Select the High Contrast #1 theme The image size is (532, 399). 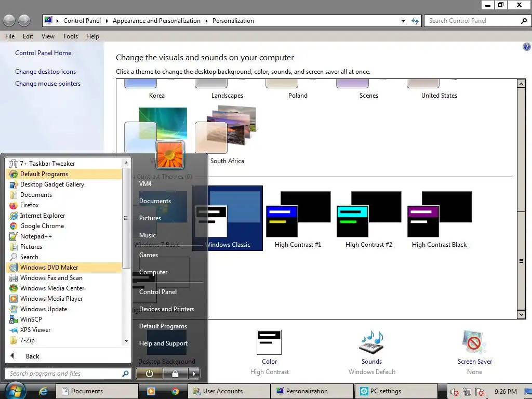tap(298, 218)
